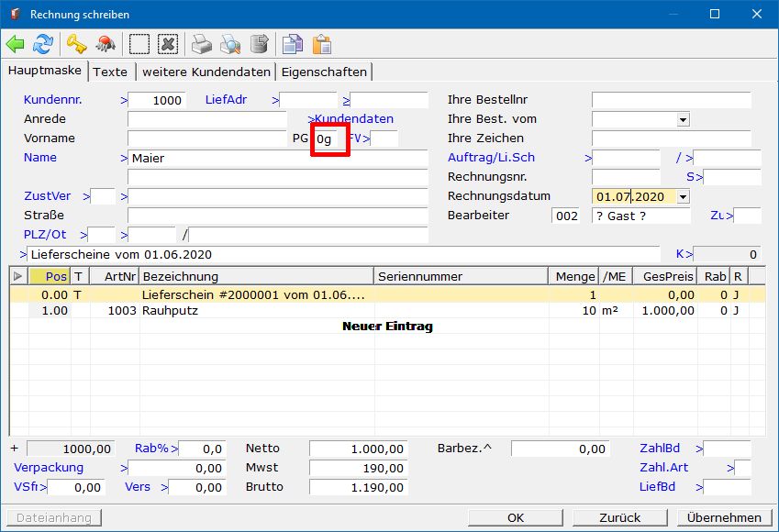Click the clipboard paste icon
Screen dimensions: 779x532
coord(321,44)
